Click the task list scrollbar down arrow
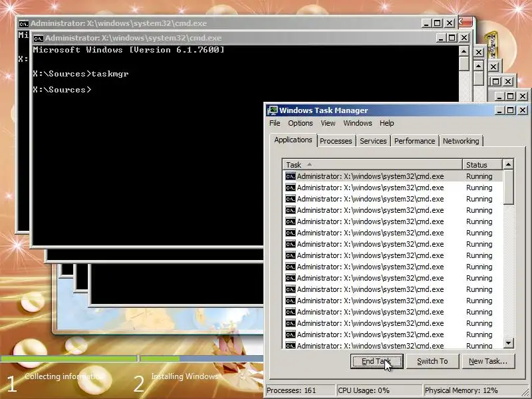This screenshot has width=532, height=399. click(x=508, y=343)
